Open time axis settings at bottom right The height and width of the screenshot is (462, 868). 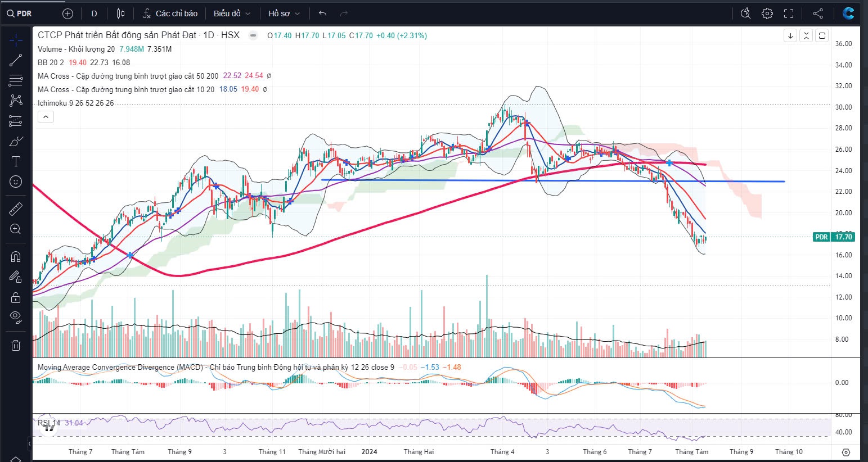pyautogui.click(x=845, y=452)
